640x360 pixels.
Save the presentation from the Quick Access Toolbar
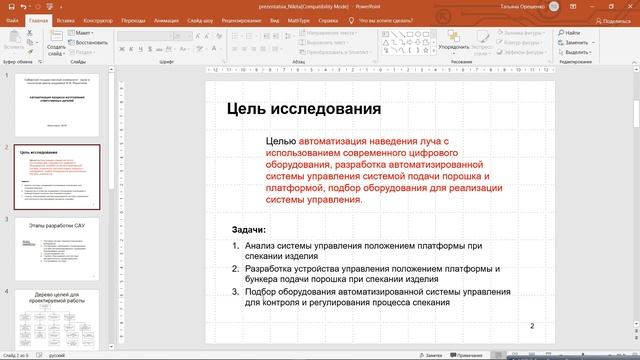pos(11,7)
